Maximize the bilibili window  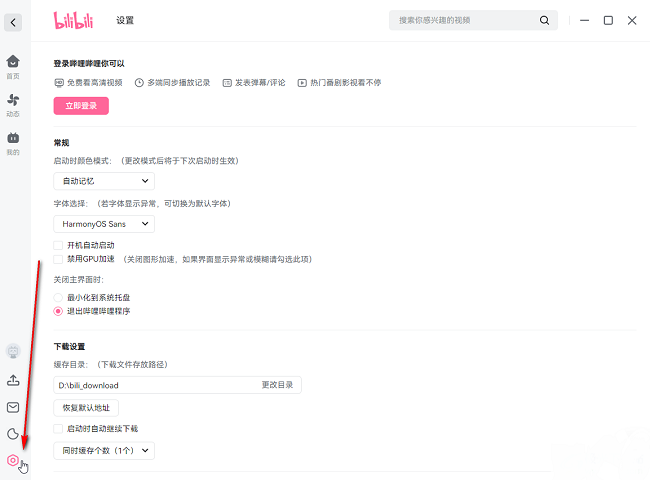(x=608, y=20)
